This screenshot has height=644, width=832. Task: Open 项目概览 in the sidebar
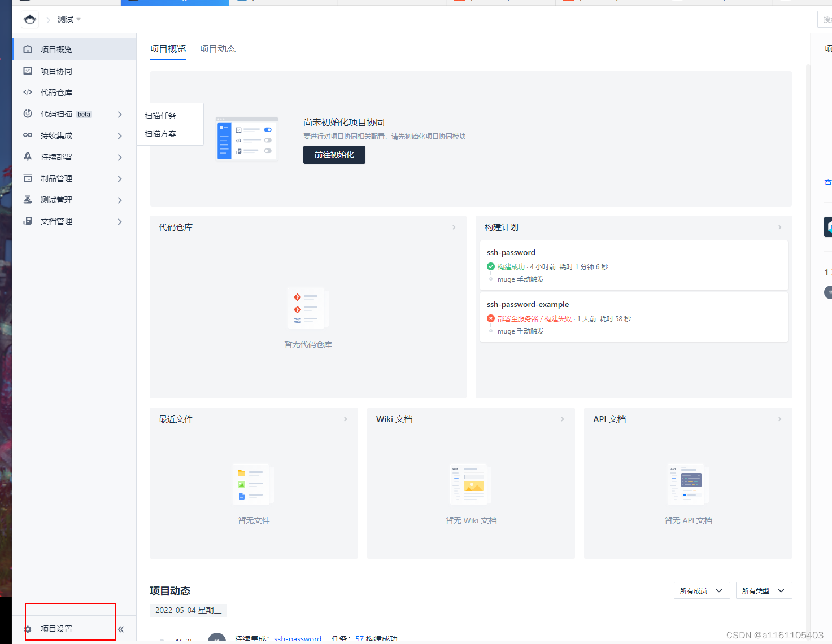click(x=74, y=49)
